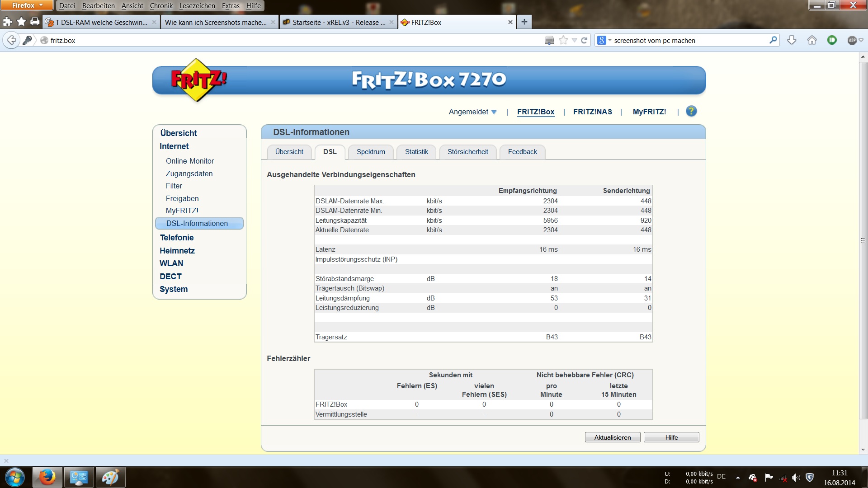Click the blue FRITZ!Box help question mark icon
868x488 pixels.
691,111
